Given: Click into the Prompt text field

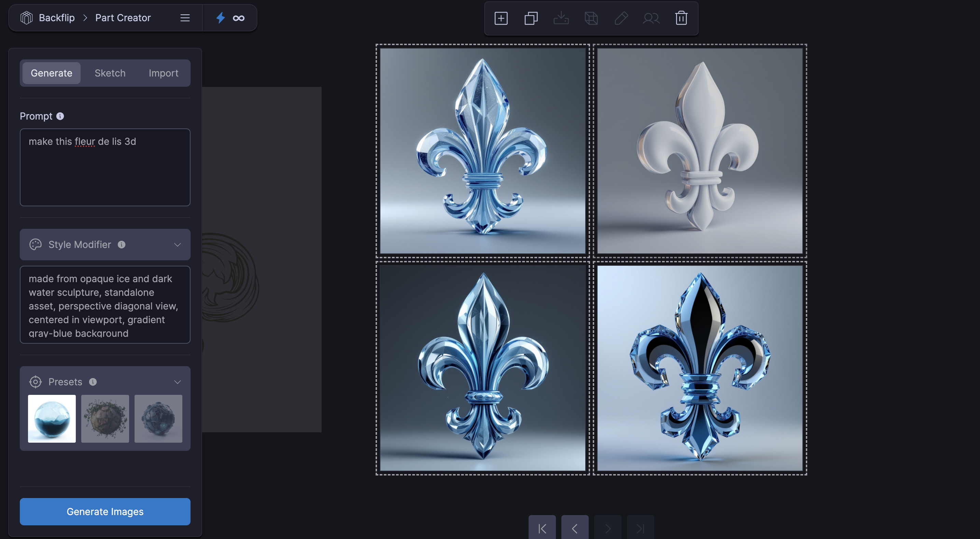Looking at the screenshot, I should coord(105,167).
